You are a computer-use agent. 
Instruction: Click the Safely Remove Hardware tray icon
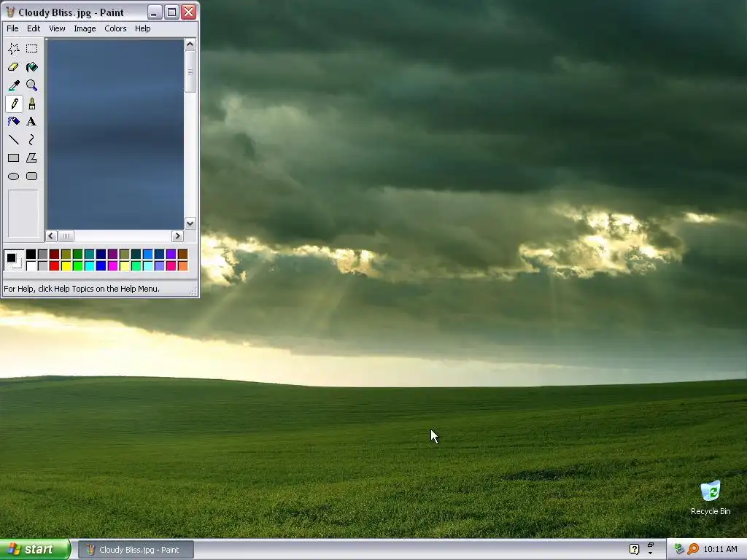(679, 550)
